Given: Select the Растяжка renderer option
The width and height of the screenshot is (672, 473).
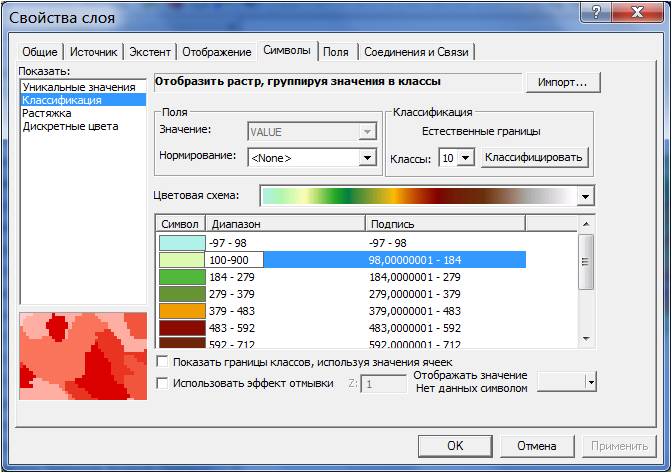Looking at the screenshot, I should [47, 113].
